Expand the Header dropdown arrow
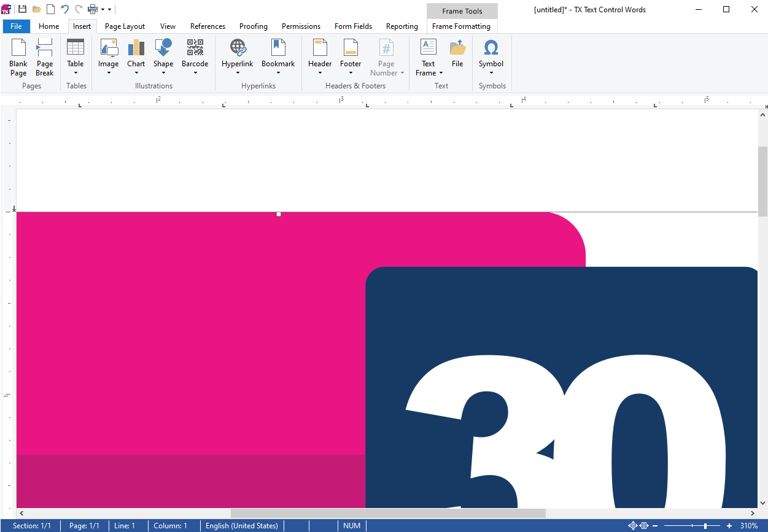 [320, 73]
